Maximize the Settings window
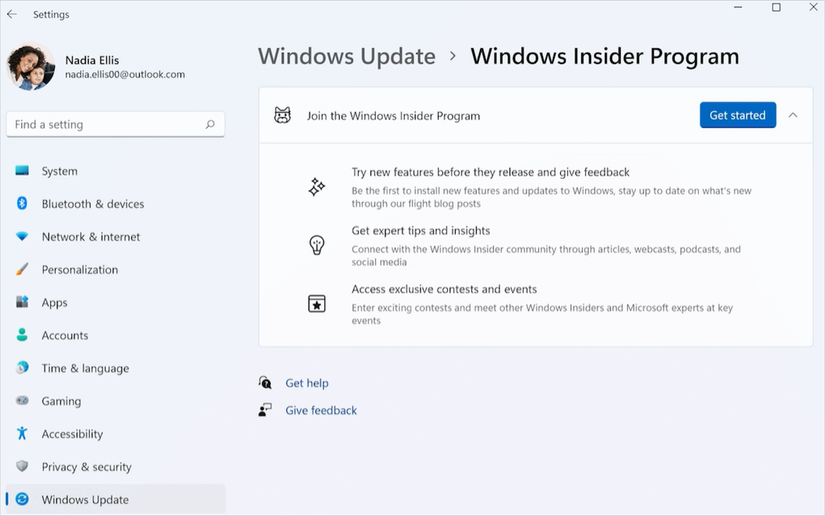Image resolution: width=825 pixels, height=516 pixels. (776, 7)
